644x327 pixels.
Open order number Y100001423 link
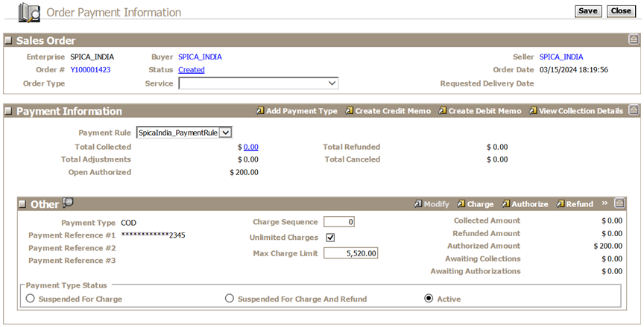90,70
